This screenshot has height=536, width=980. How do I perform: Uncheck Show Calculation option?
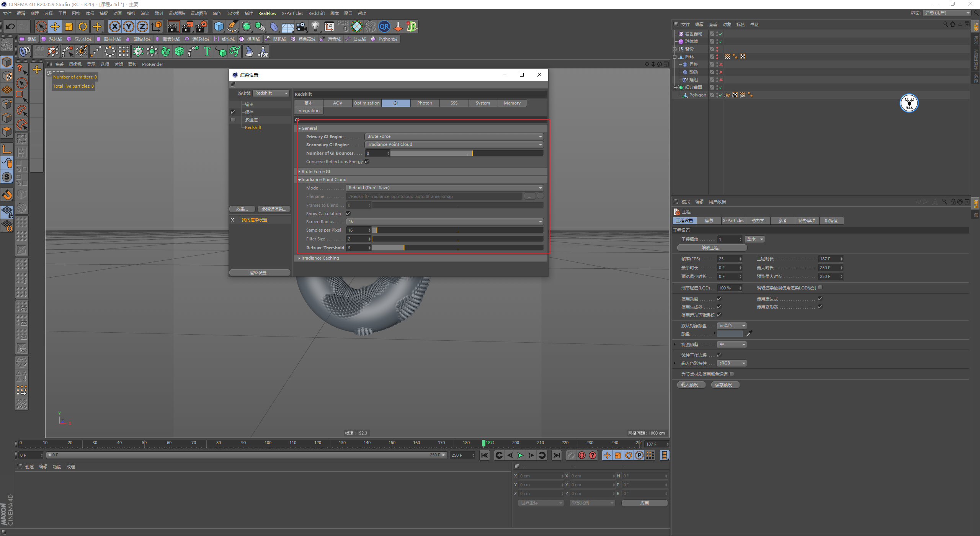[x=348, y=214]
